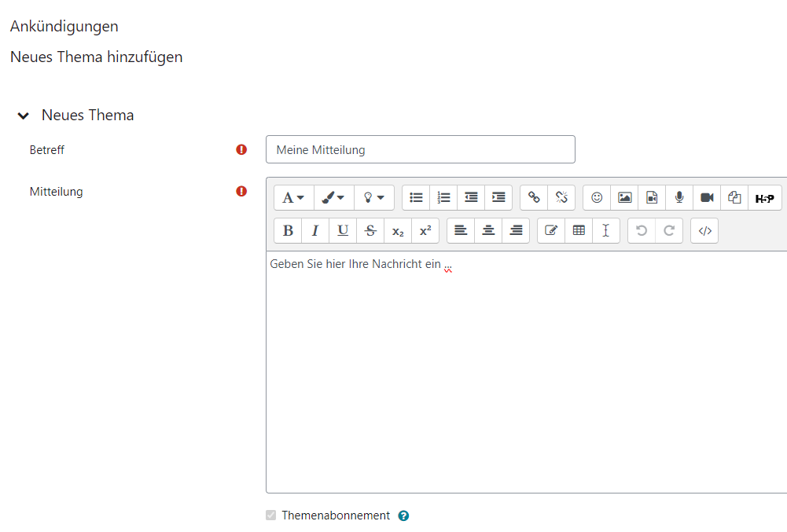
Task: Toggle italic text formatting
Action: click(x=315, y=230)
